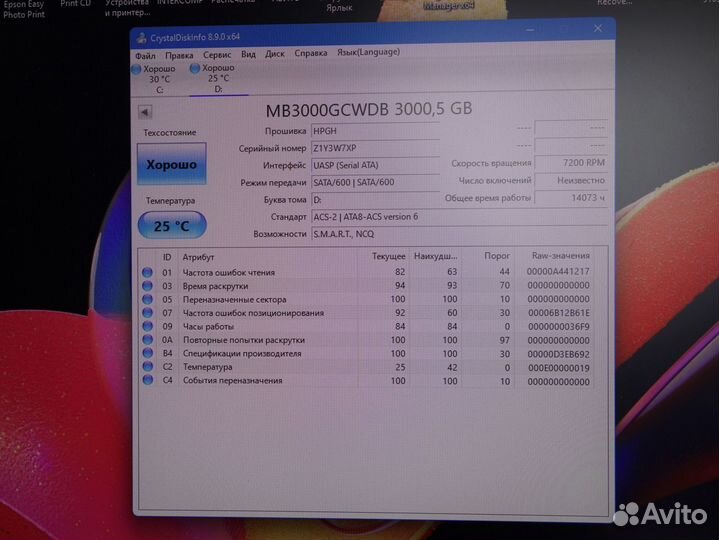
Task: Open the Файл menu
Action: tap(145, 56)
